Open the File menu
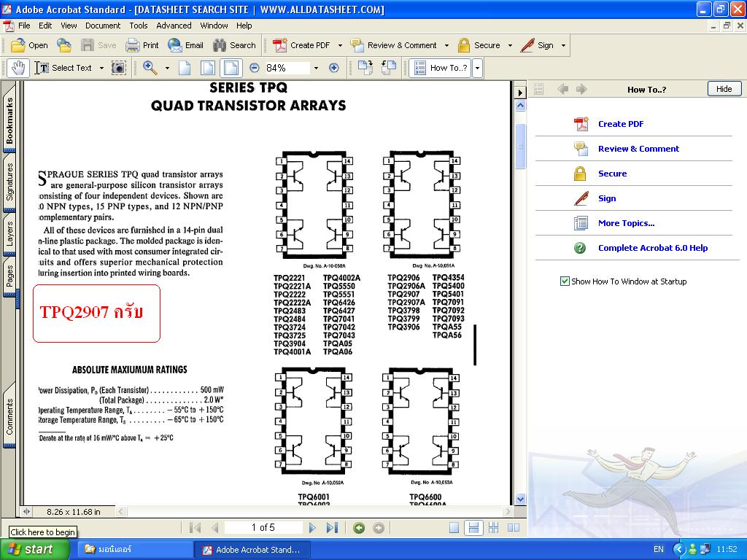The width and height of the screenshot is (747, 560). point(24,26)
